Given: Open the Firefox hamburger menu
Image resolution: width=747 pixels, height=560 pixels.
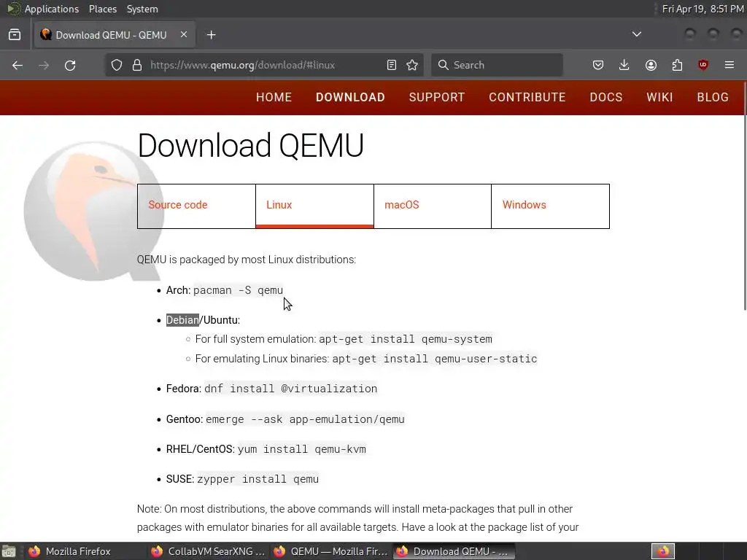Looking at the screenshot, I should click(729, 65).
